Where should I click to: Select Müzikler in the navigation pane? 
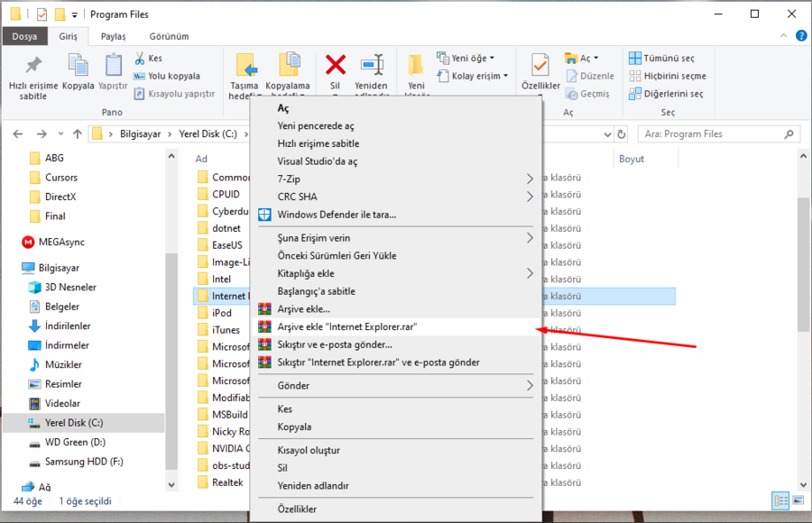click(x=55, y=364)
